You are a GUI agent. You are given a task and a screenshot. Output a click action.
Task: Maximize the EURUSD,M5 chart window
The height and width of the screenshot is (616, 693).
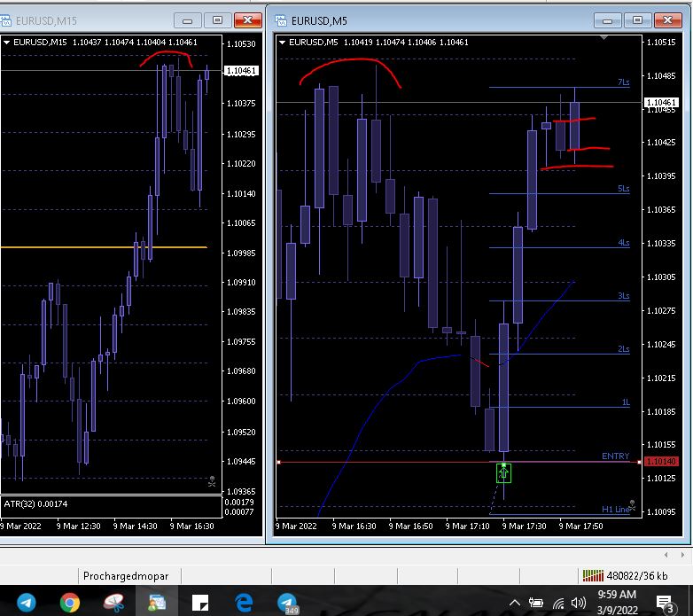click(x=637, y=20)
